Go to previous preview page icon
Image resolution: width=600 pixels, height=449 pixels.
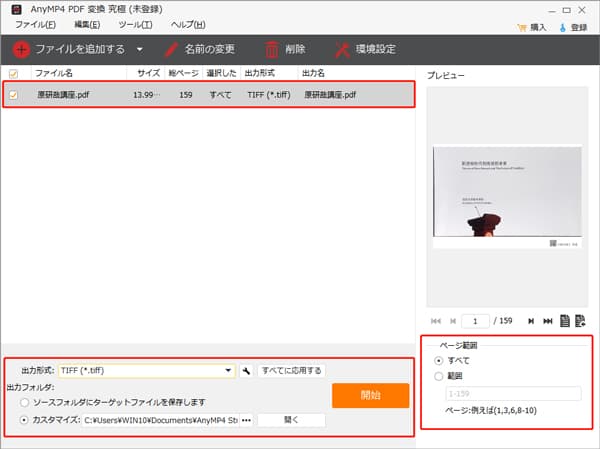pos(453,321)
